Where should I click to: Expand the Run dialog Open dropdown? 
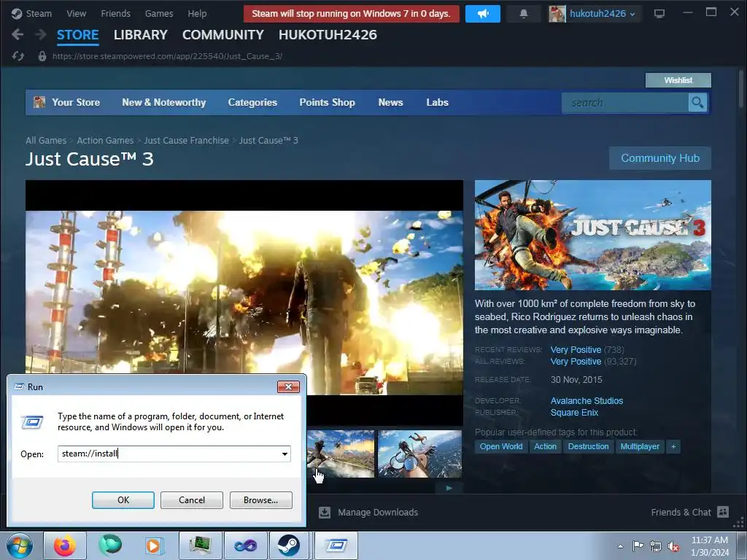285,454
